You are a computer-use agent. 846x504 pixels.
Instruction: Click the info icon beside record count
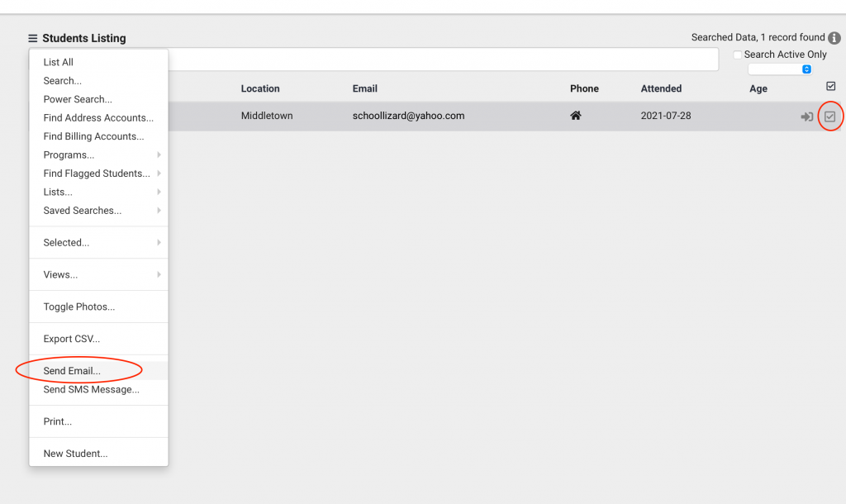834,37
